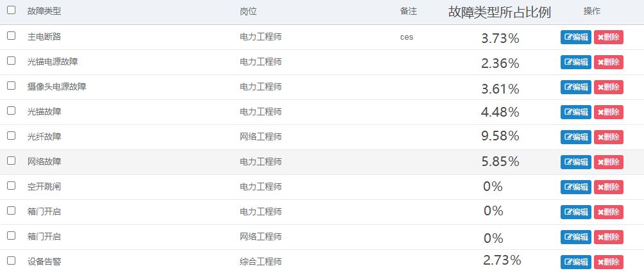Click the 故障类型所占比例 column header
Screen dimensions: 644x273
click(x=499, y=12)
